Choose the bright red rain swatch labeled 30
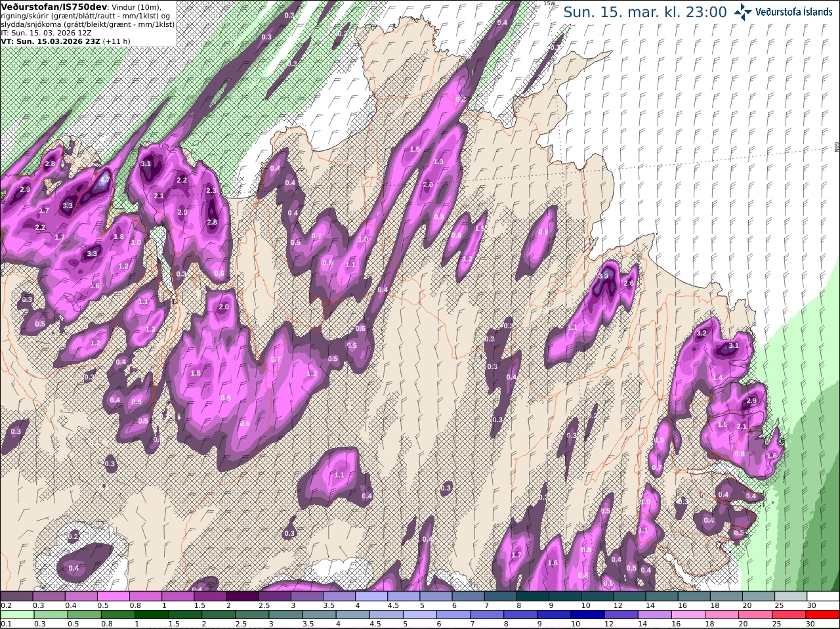Image resolution: width=840 pixels, height=629 pixels. 824,615
